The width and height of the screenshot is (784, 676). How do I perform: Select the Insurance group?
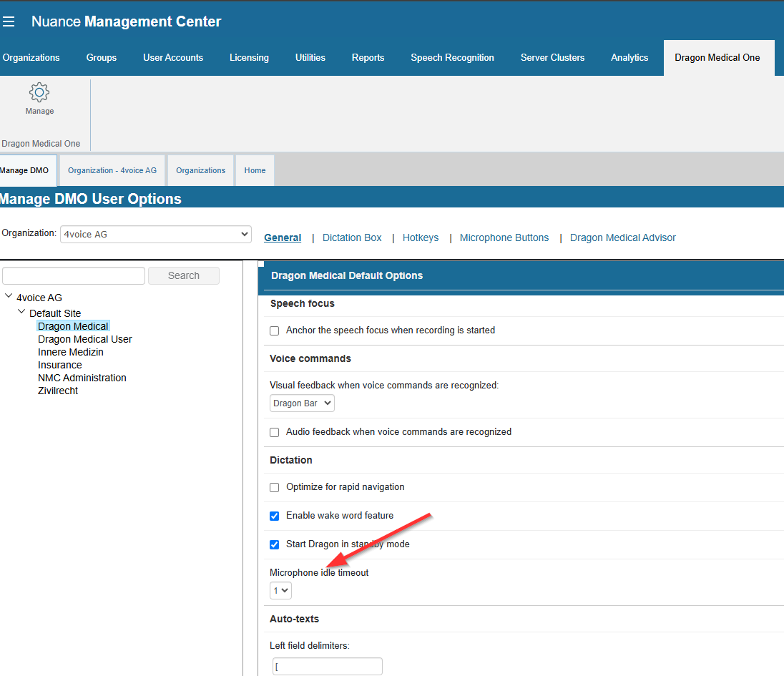[59, 365]
